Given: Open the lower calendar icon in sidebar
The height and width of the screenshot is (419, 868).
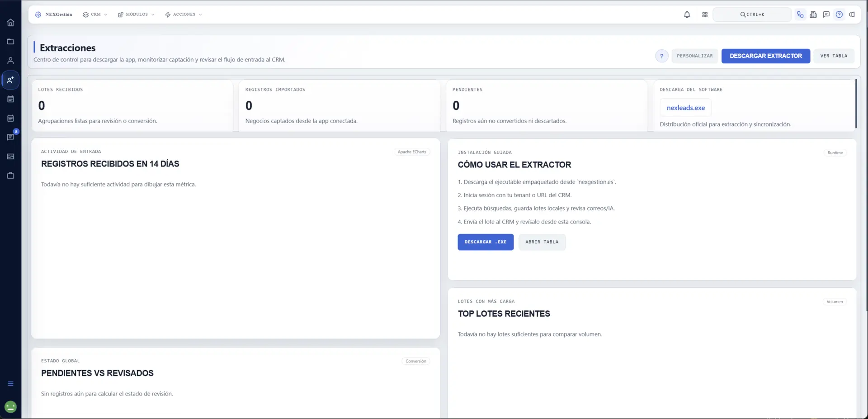Looking at the screenshot, I should (10, 118).
